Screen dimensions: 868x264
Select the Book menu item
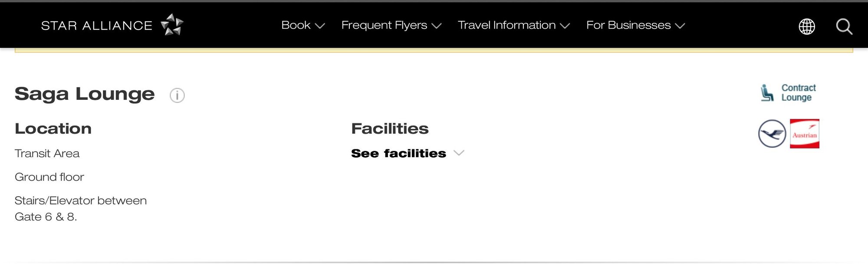296,25
